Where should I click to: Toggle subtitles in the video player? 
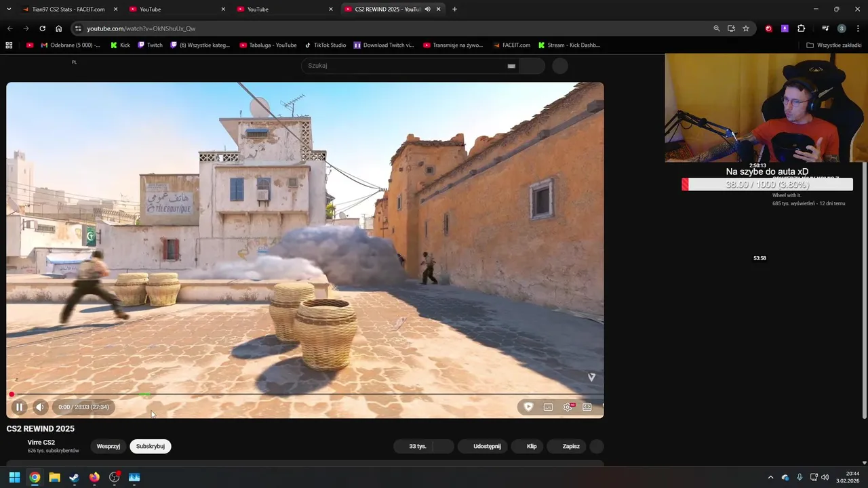tap(548, 407)
